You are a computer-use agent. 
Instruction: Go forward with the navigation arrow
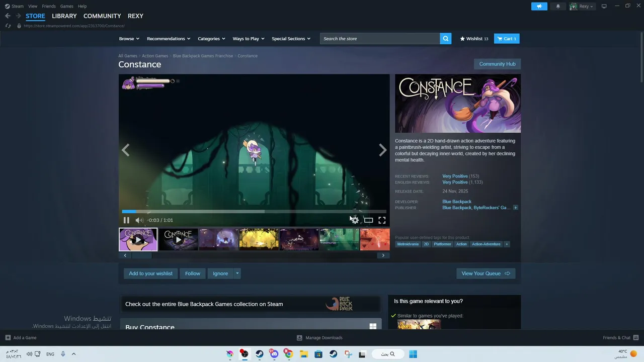pos(18,16)
